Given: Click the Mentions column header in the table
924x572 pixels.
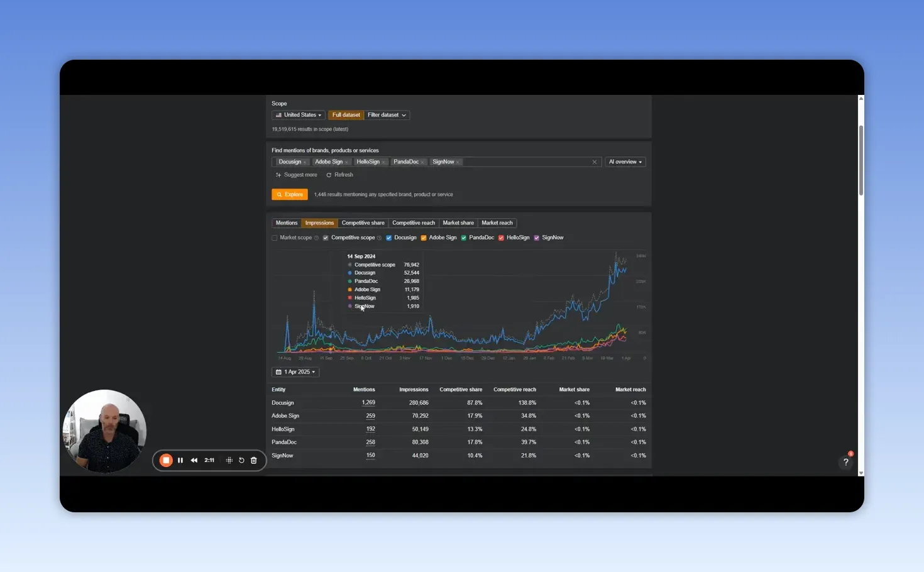Looking at the screenshot, I should click(364, 390).
